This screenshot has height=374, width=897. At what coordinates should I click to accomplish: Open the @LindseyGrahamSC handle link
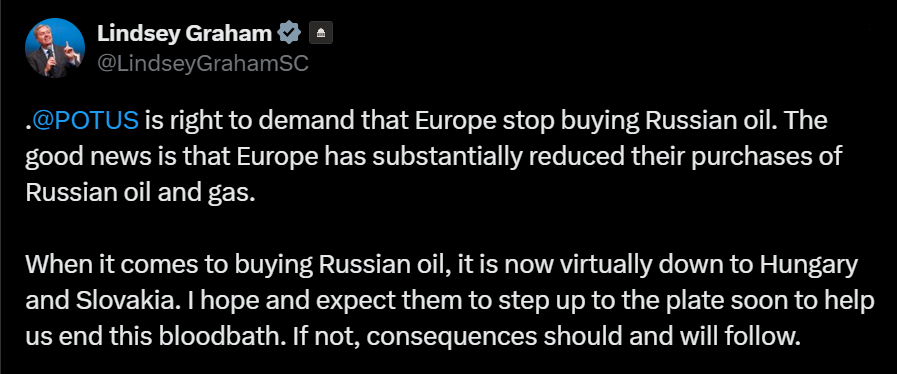203,63
